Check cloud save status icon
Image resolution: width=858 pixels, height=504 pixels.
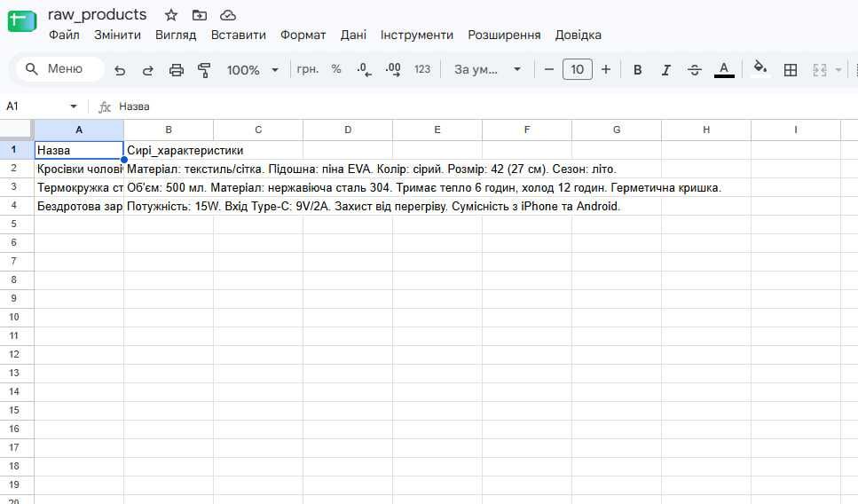(228, 15)
